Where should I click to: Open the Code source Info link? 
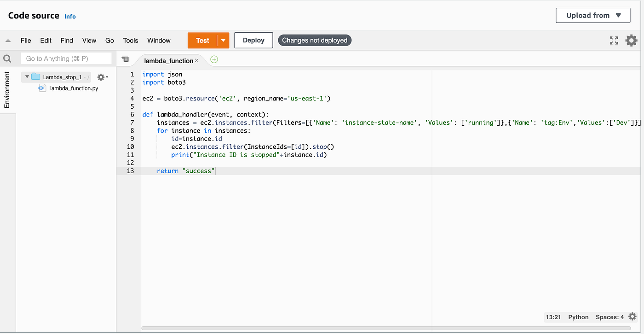click(70, 16)
